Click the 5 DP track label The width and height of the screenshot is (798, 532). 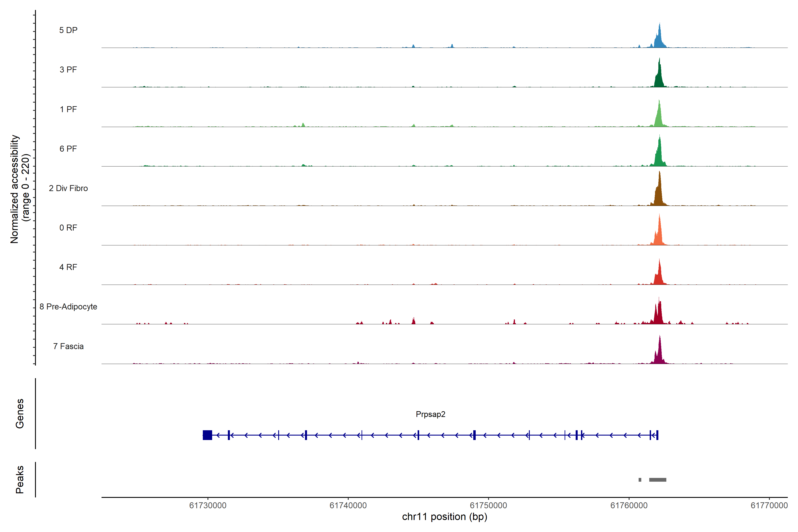68,30
